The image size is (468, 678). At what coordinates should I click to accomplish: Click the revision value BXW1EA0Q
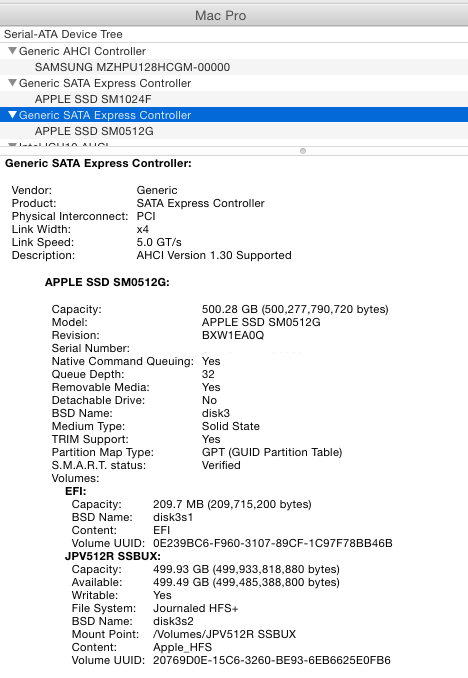233,336
